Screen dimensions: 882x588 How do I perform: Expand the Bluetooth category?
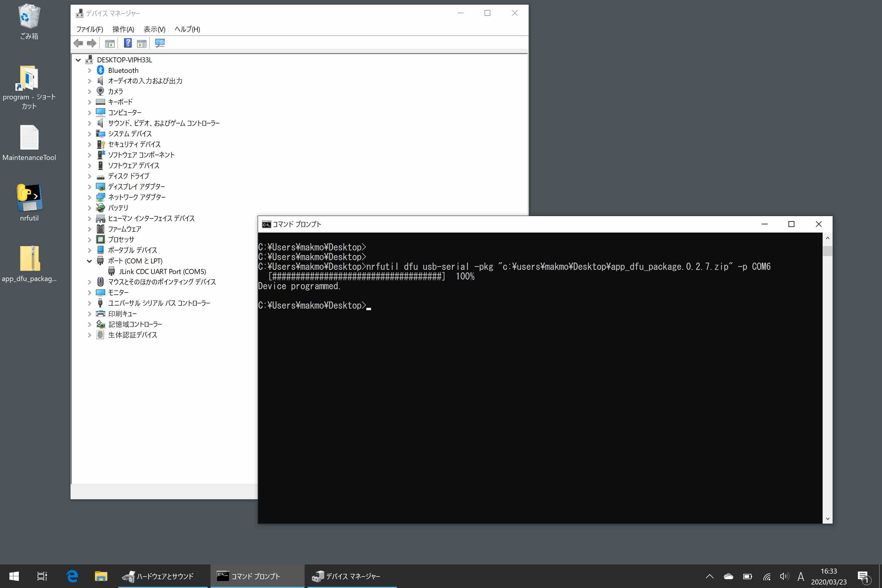[x=90, y=70]
